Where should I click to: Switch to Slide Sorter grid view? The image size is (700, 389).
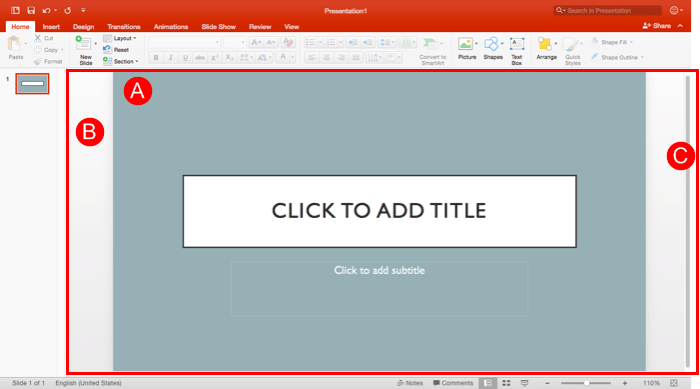506,383
